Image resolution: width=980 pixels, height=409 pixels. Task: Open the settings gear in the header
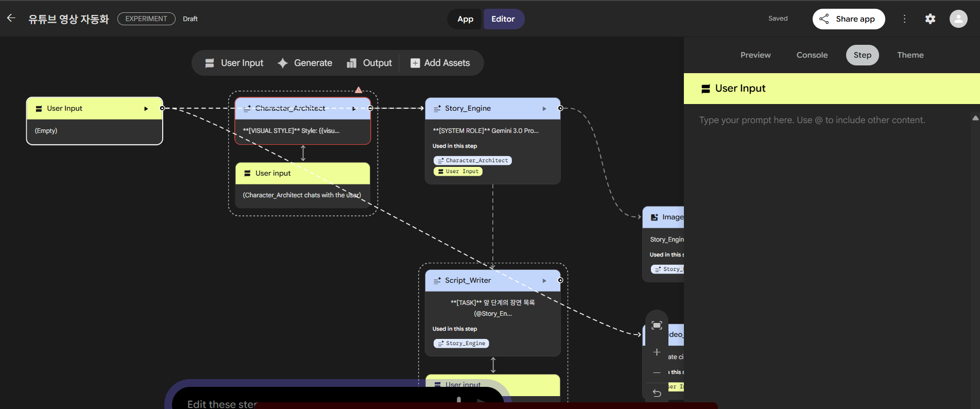[x=930, y=19]
